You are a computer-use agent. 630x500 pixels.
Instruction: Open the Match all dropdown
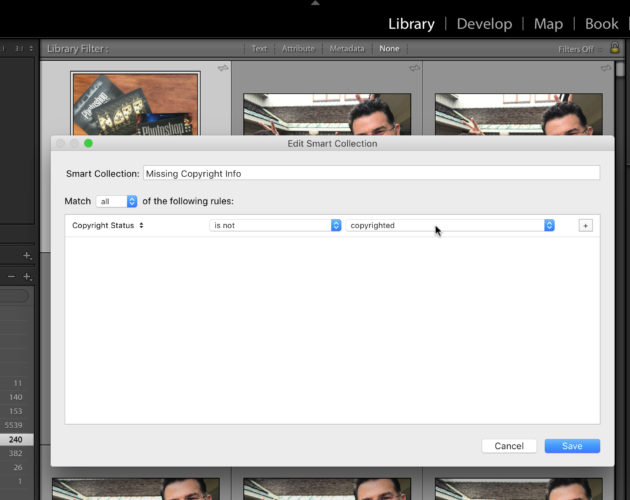click(x=117, y=201)
